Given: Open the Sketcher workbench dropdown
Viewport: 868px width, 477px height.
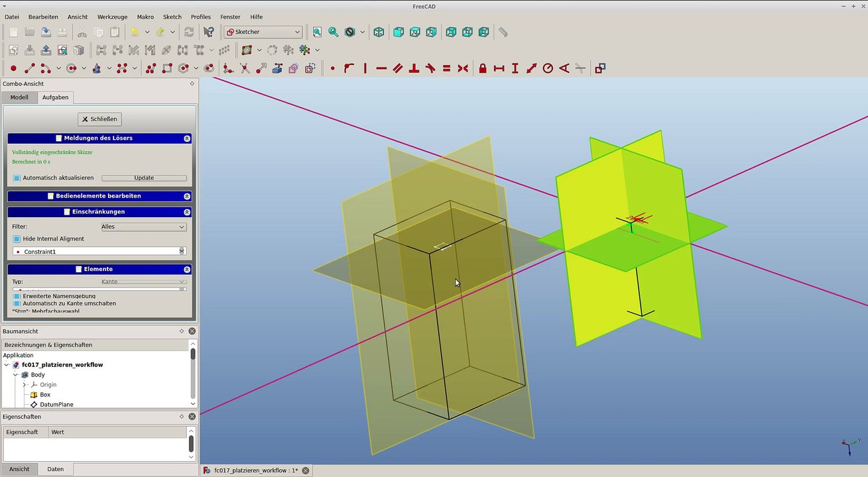Looking at the screenshot, I should [x=263, y=32].
